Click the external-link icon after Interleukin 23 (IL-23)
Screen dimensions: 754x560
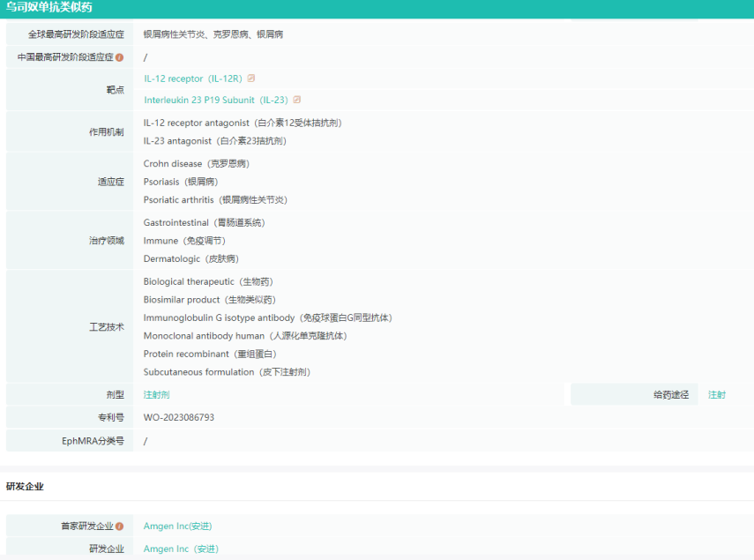pyautogui.click(x=297, y=100)
